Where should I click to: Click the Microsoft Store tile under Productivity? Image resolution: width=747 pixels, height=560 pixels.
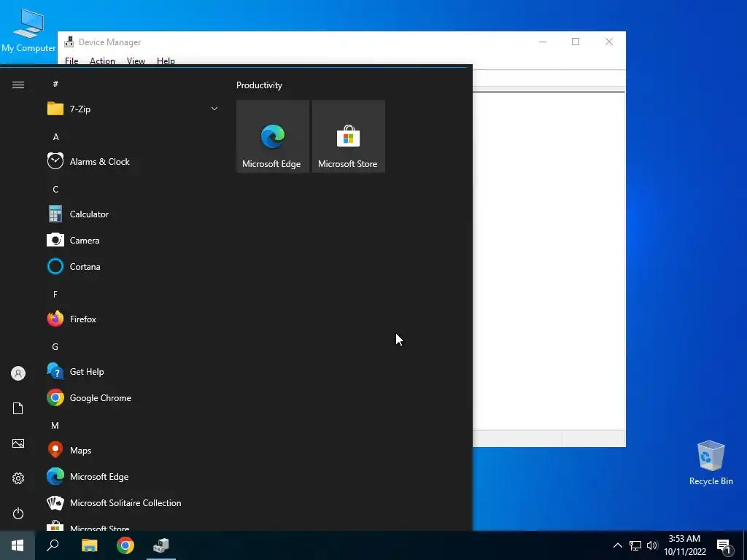[348, 136]
